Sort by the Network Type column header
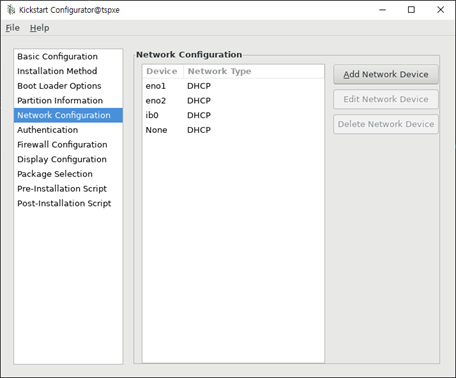Image resolution: width=456 pixels, height=378 pixels. (x=254, y=71)
